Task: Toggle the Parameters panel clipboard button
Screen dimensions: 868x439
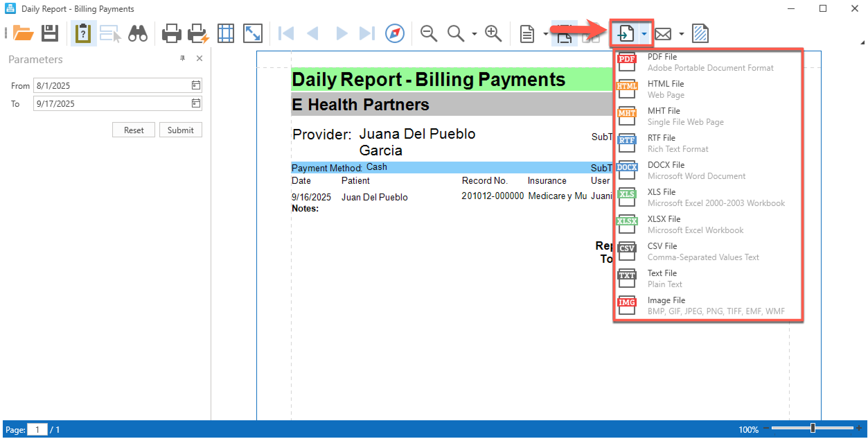Action: pyautogui.click(x=83, y=34)
